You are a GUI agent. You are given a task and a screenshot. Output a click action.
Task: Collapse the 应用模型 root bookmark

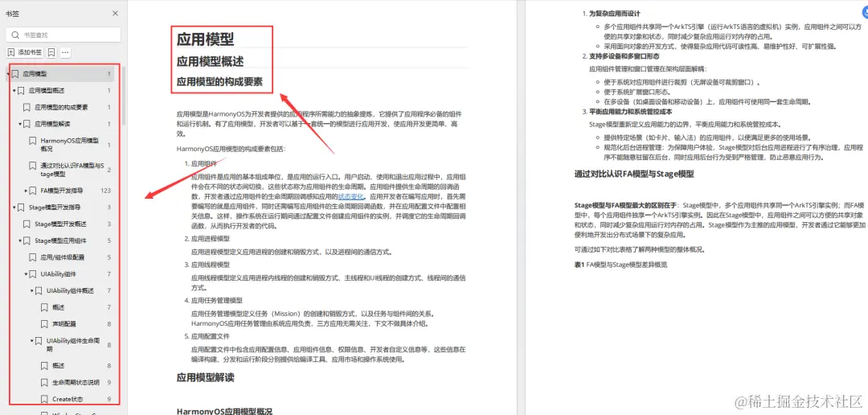[8, 74]
